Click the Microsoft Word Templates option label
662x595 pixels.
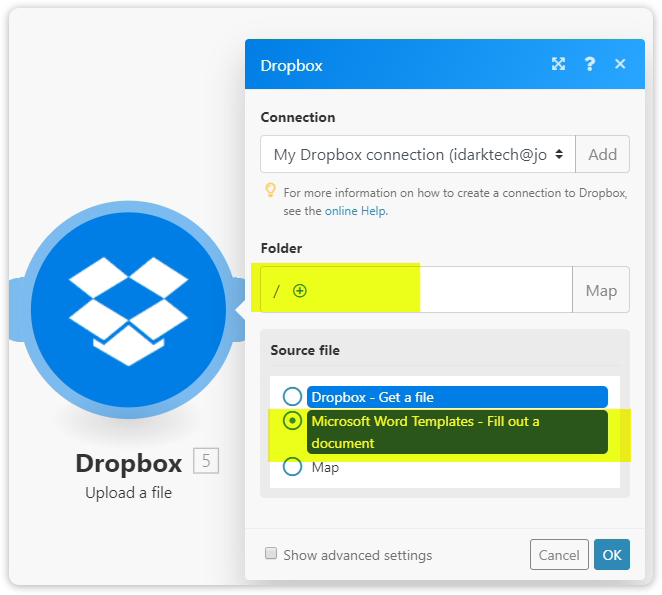(457, 432)
